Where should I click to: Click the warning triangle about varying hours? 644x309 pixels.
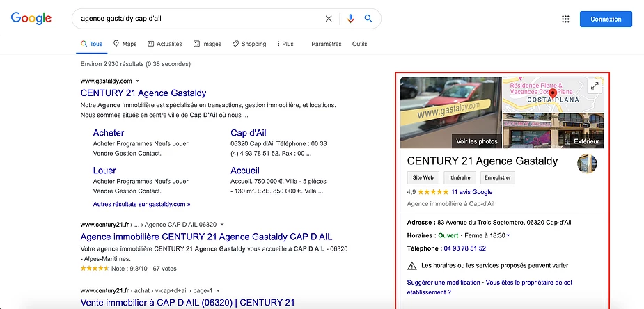click(411, 265)
